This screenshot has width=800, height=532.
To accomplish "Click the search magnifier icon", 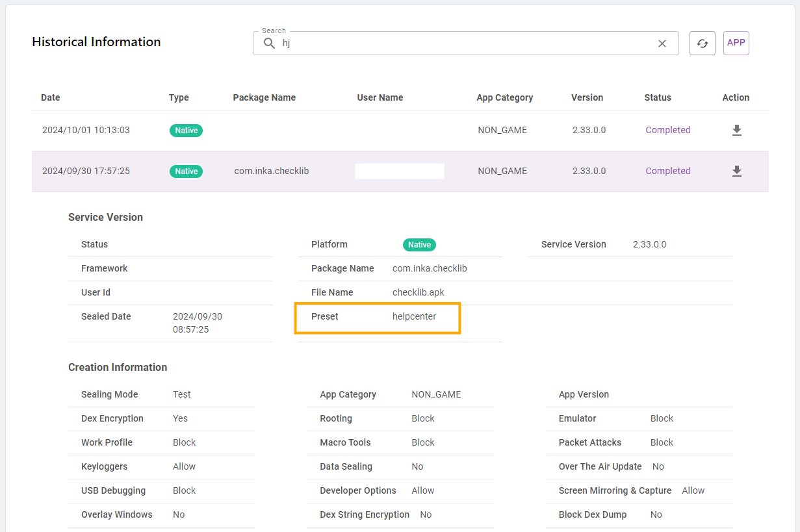I will [x=269, y=44].
